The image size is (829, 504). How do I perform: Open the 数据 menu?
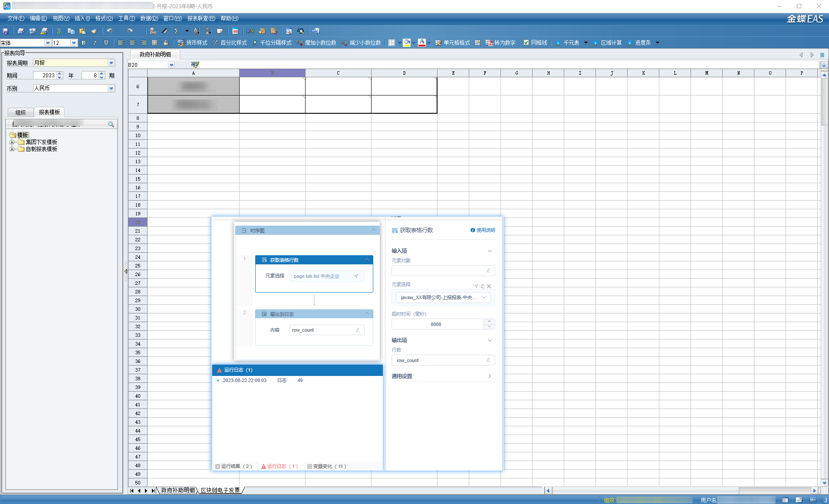pyautogui.click(x=149, y=18)
